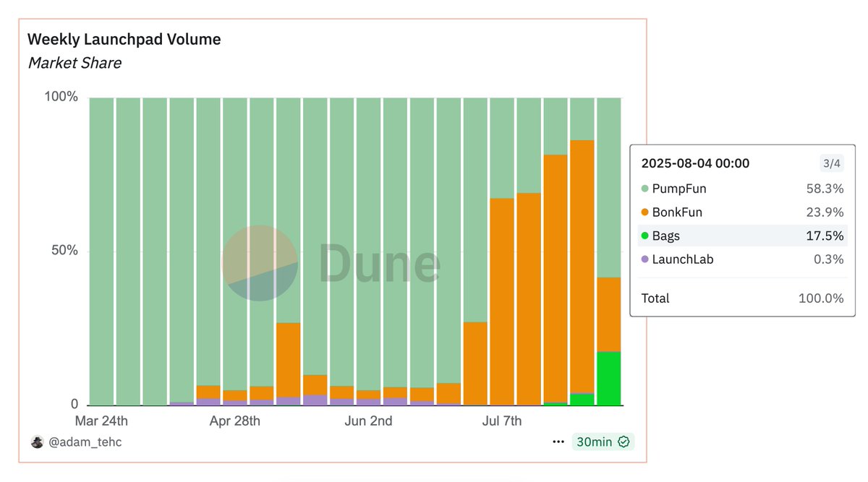Click the LaunchLab purple color dot

pyautogui.click(x=644, y=259)
